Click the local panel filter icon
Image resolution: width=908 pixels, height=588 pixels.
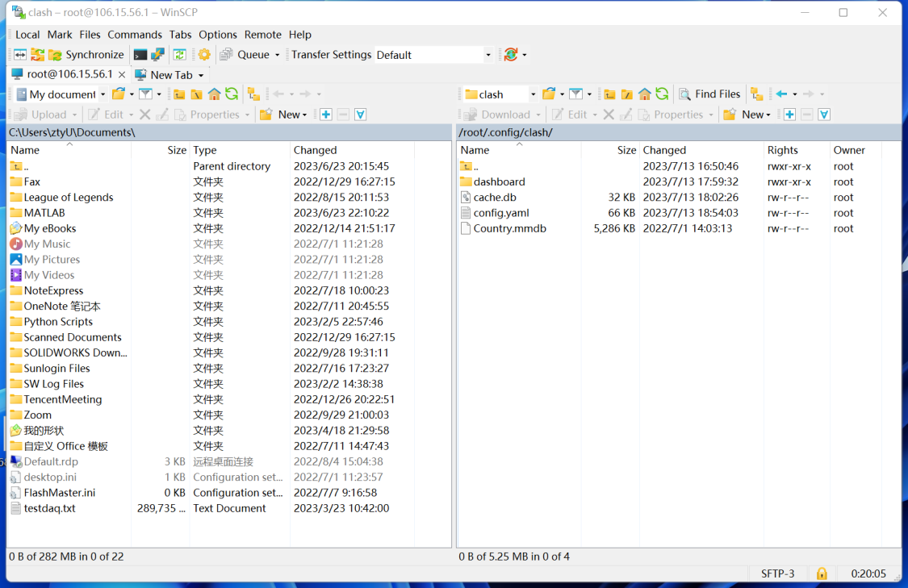pos(145,94)
